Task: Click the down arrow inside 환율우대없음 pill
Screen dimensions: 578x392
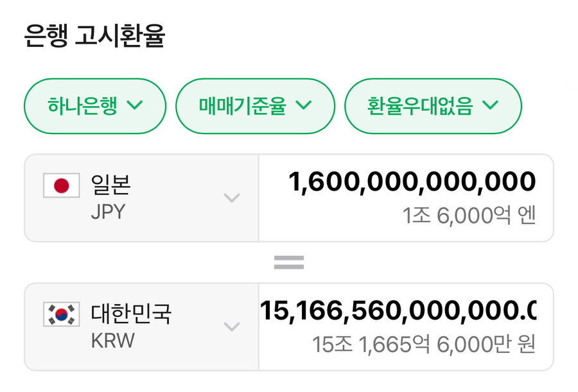Action: [x=490, y=106]
